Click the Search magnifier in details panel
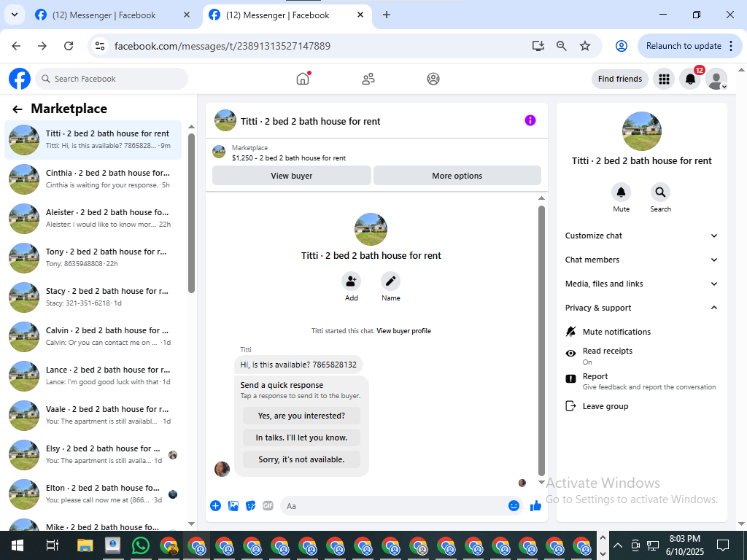Viewport: 747px width, 560px height. (x=660, y=192)
